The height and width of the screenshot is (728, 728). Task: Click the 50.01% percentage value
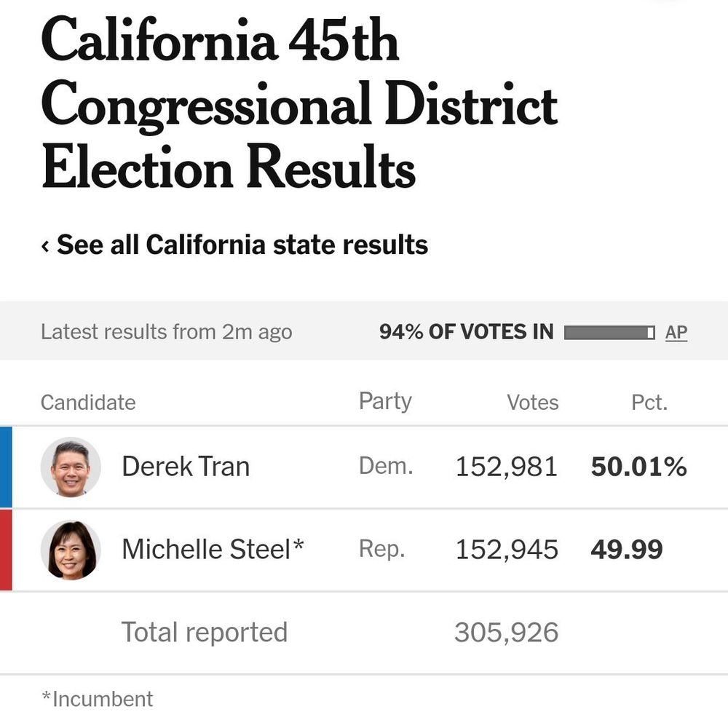(638, 467)
